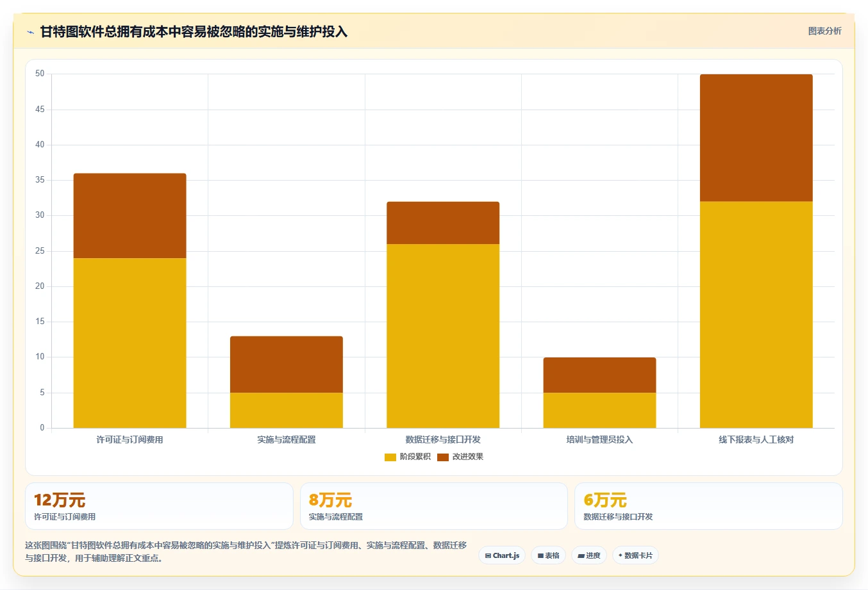Viewport: 868px width, 590px height.
Task: Click the x-axis label 培训与管理员投入
Action: 599,439
